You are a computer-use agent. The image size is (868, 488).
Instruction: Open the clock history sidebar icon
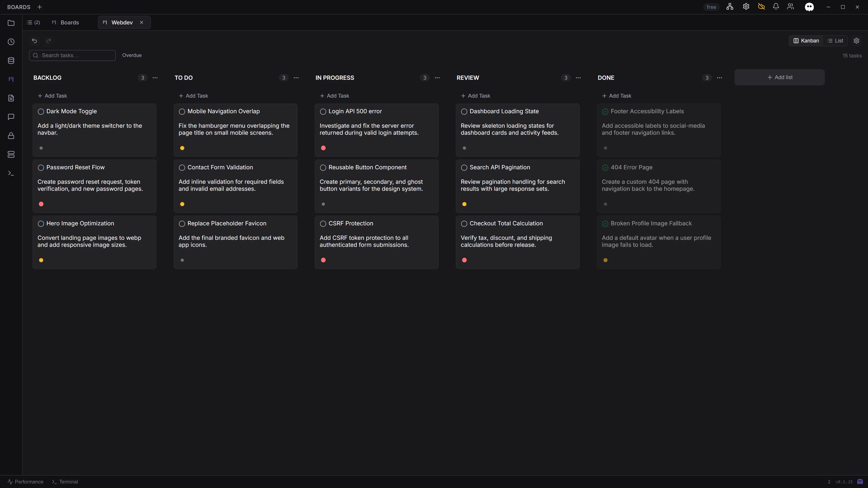(11, 42)
